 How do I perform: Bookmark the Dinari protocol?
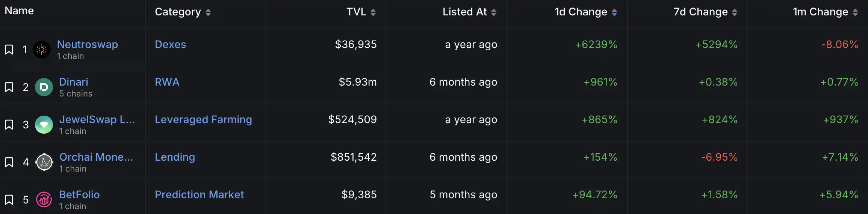click(9, 87)
